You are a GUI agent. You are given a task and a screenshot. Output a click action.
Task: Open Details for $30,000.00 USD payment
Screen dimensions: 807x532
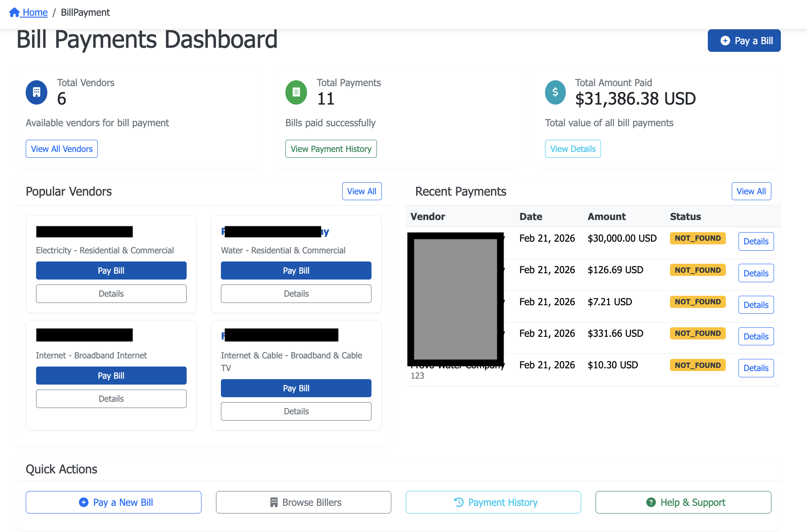coord(756,241)
